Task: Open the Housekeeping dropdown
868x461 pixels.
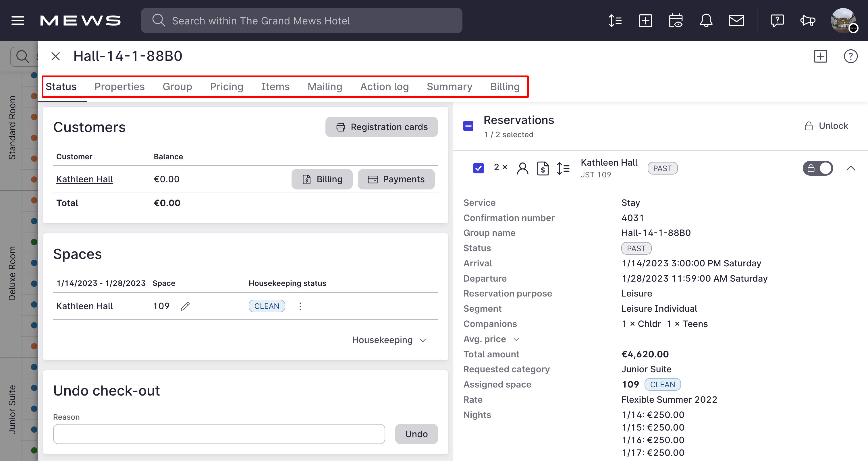Action: click(x=389, y=340)
